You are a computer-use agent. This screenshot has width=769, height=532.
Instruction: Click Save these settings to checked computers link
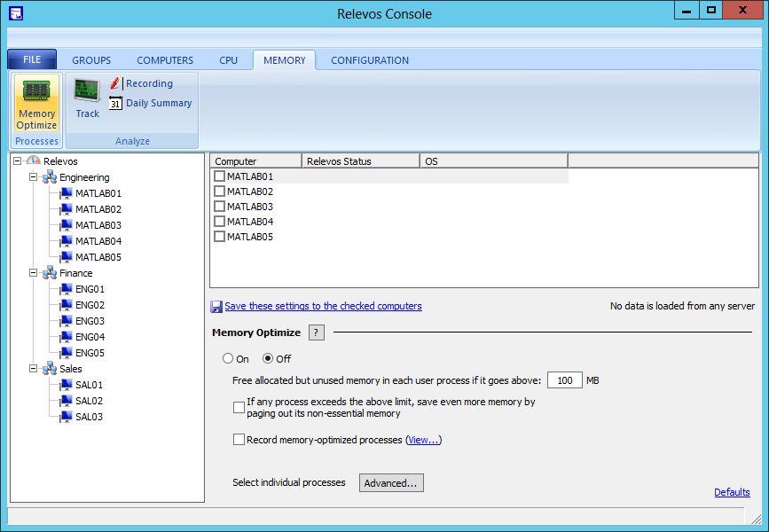(x=323, y=306)
